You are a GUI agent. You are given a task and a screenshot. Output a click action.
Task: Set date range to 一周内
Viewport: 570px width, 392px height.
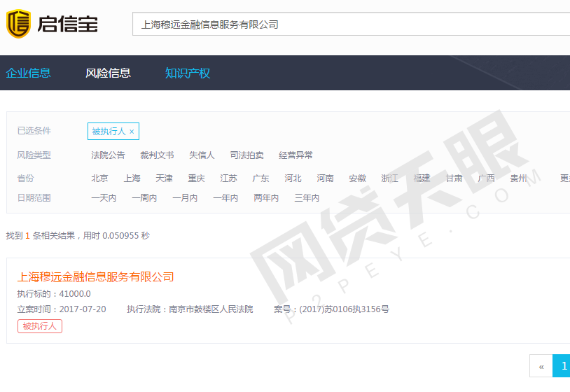tap(144, 198)
